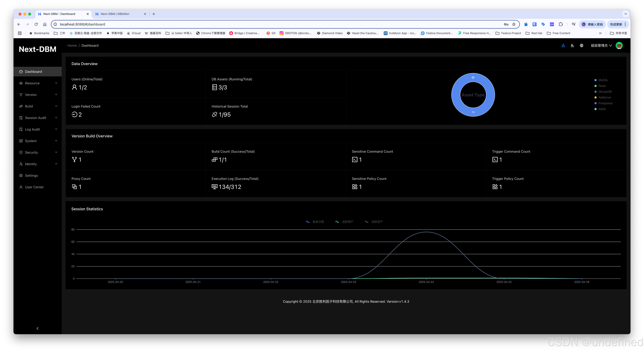
Task: Open the globe language switcher
Action: (581, 45)
